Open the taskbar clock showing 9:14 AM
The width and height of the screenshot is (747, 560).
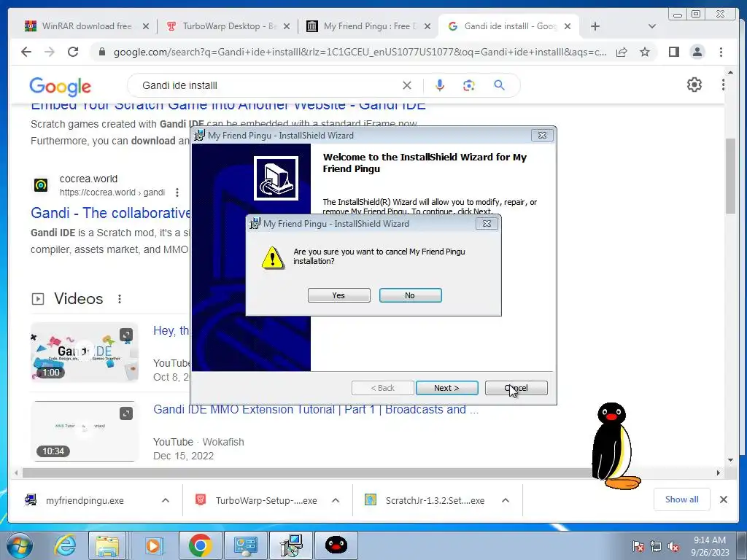710,546
